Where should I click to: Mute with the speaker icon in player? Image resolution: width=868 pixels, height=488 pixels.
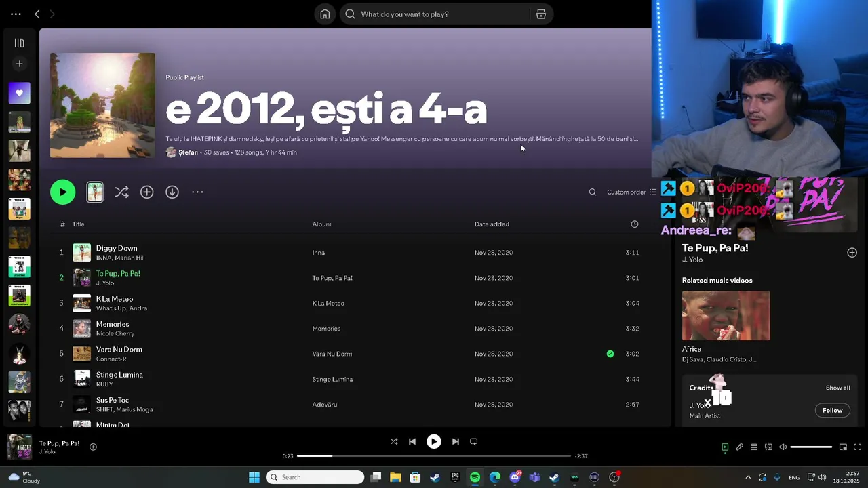pyautogui.click(x=783, y=447)
